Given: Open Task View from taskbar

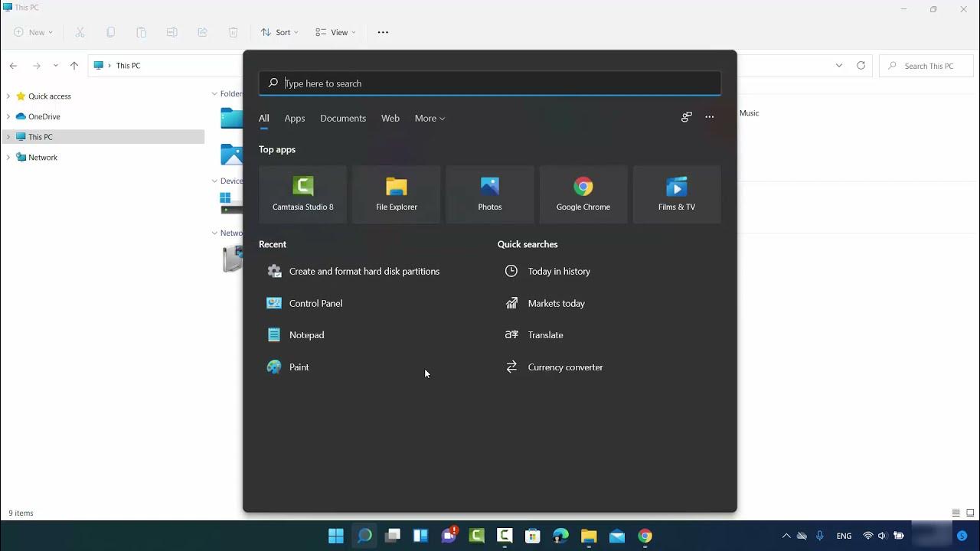Looking at the screenshot, I should coord(393,536).
